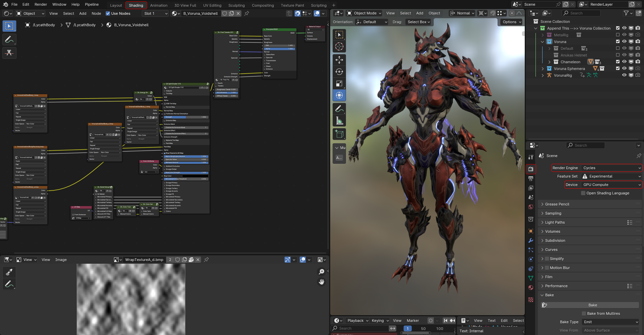Switch to the Sculpting workspace tab
The height and width of the screenshot is (335, 644).
pos(237,5)
